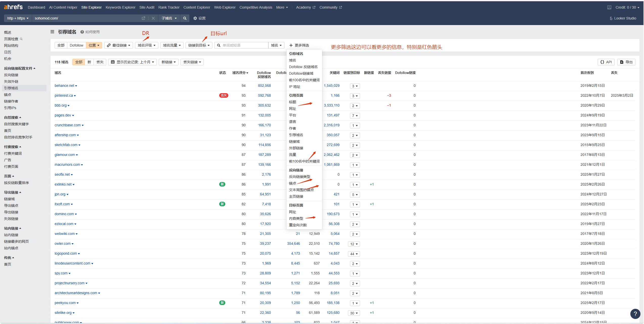Toggle the hamburger sidebar menu icon

[52, 32]
